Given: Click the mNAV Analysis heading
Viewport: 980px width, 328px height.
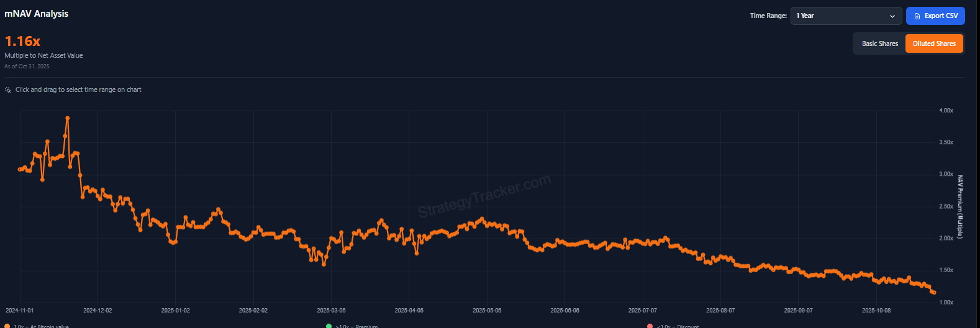Looking at the screenshot, I should [37, 14].
